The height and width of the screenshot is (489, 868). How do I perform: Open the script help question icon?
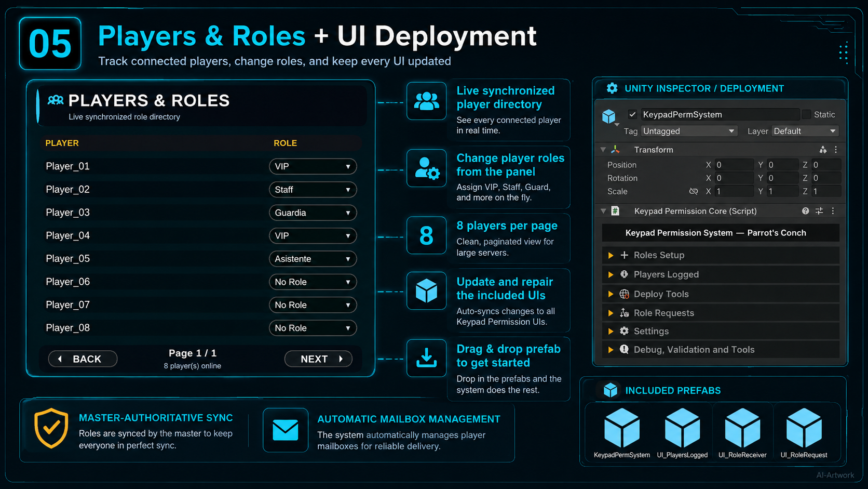(805, 211)
